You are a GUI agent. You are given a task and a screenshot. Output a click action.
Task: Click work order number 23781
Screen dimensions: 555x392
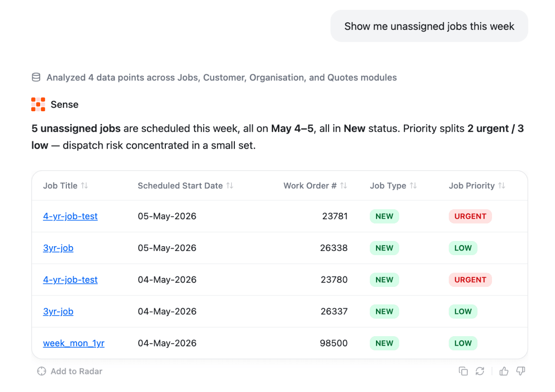pos(335,216)
